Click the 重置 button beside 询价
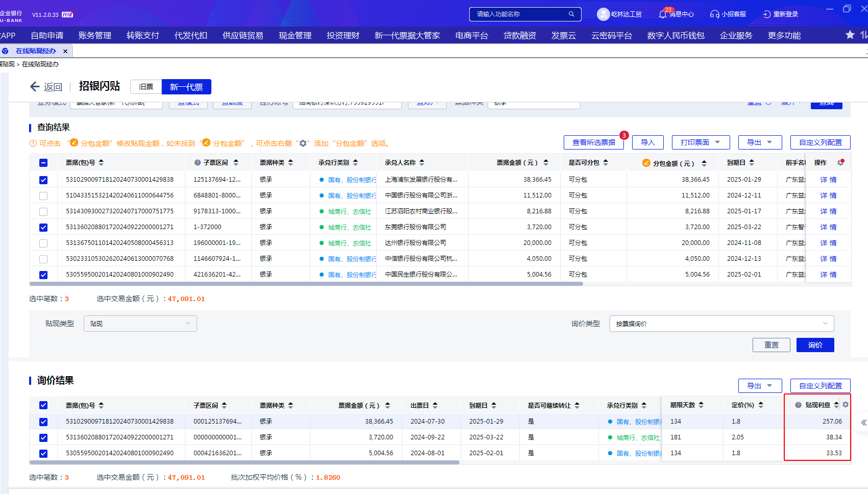The width and height of the screenshot is (868, 494). pos(771,345)
